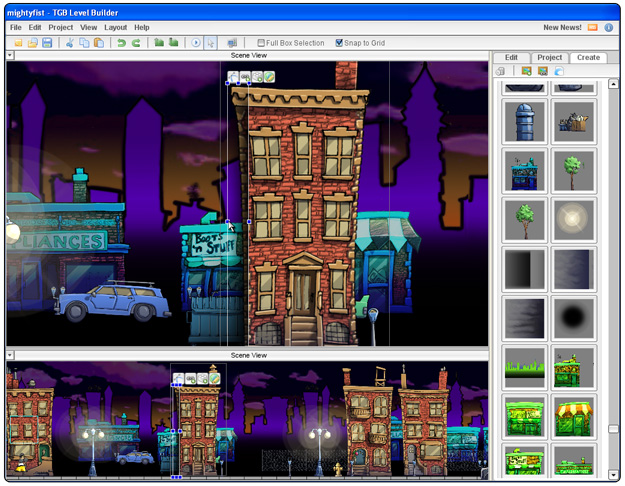Open the Project menu
Screen dimensions: 625x486
pyautogui.click(x=61, y=27)
